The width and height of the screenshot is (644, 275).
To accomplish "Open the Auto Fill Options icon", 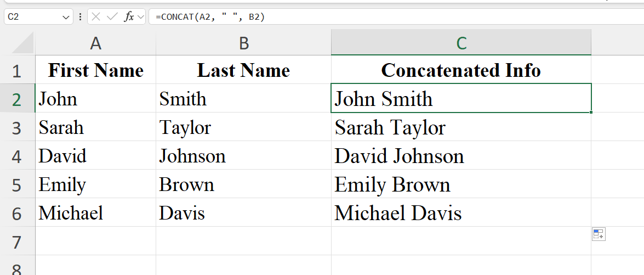I will coord(598,234).
